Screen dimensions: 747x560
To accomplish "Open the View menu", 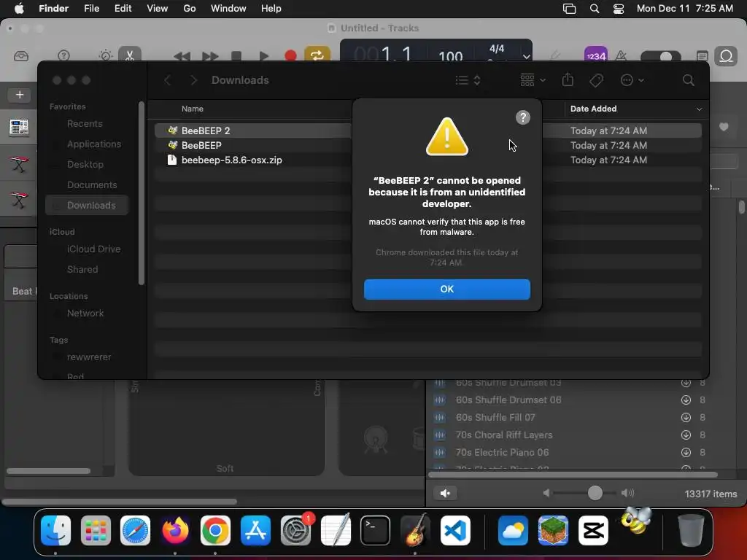I will [158, 9].
